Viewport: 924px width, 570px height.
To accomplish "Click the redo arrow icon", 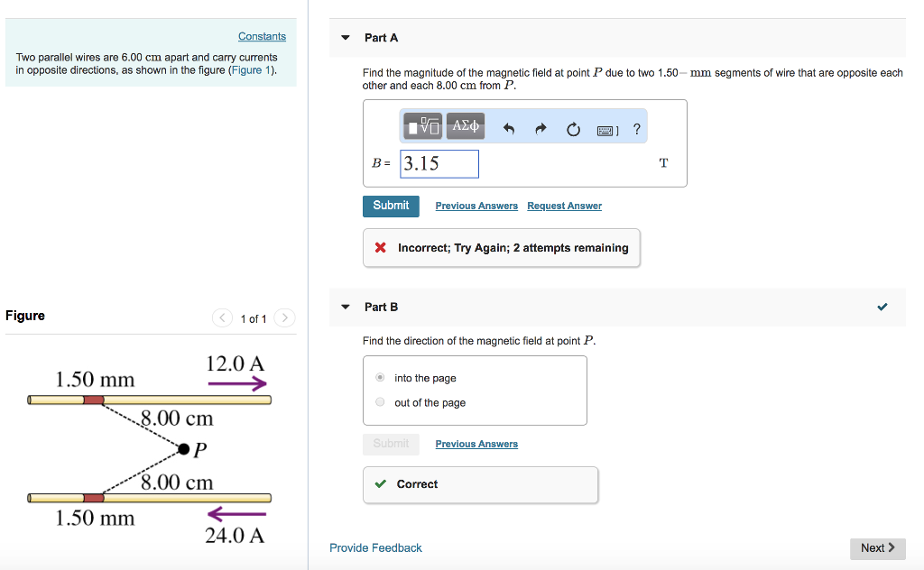I will coord(541,129).
